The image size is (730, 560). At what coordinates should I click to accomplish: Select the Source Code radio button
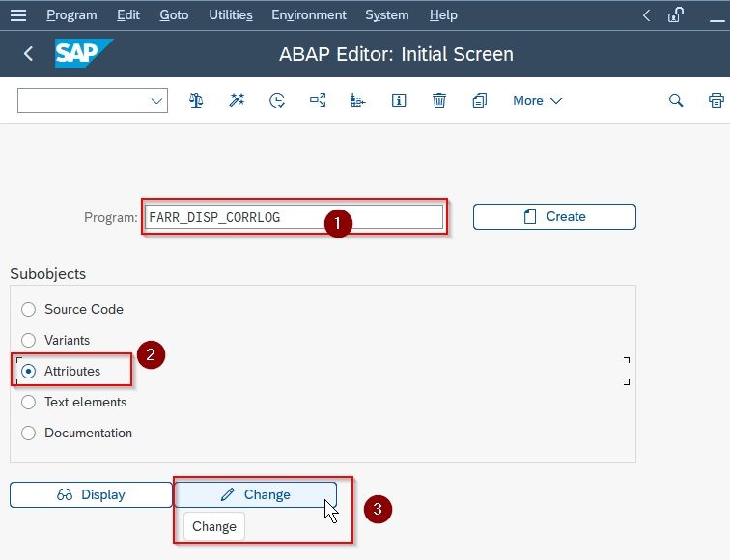click(x=28, y=309)
